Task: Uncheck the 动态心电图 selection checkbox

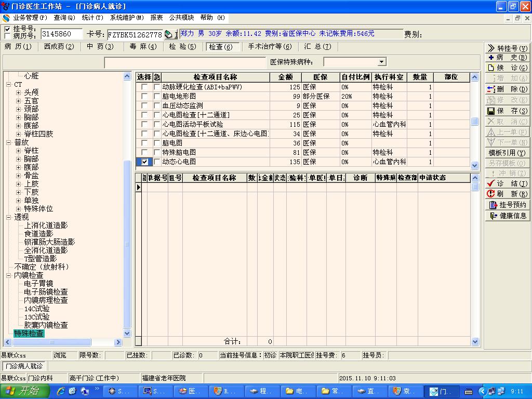Action: point(144,162)
